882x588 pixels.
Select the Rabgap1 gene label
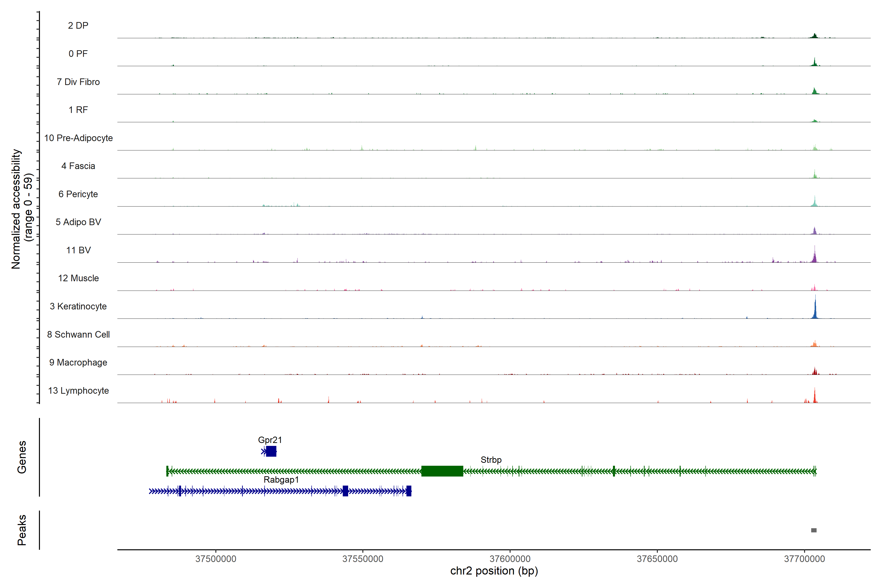281,480
